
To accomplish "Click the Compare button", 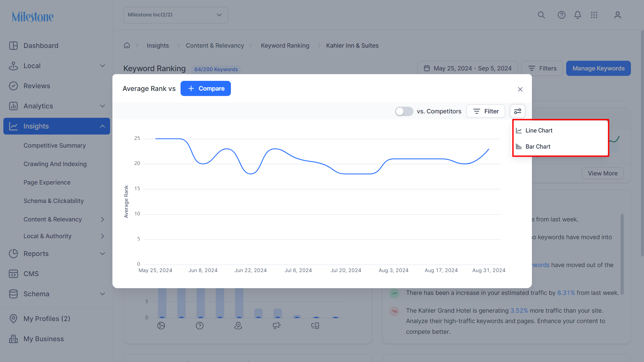I will point(206,89).
